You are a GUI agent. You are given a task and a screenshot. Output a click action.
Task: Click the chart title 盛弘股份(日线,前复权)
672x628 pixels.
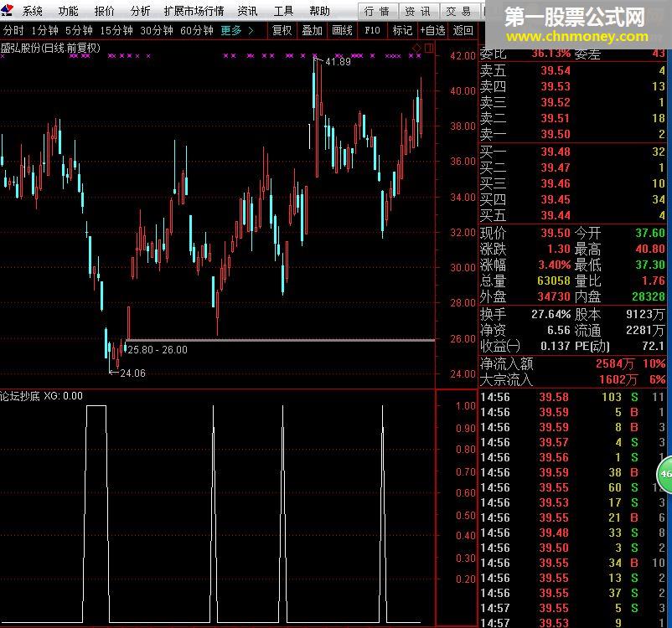click(x=50, y=48)
